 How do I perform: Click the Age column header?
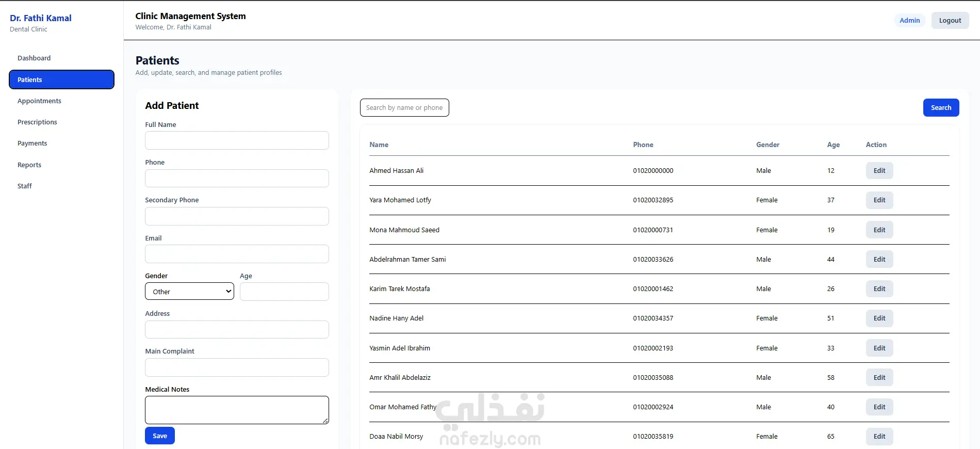point(834,145)
